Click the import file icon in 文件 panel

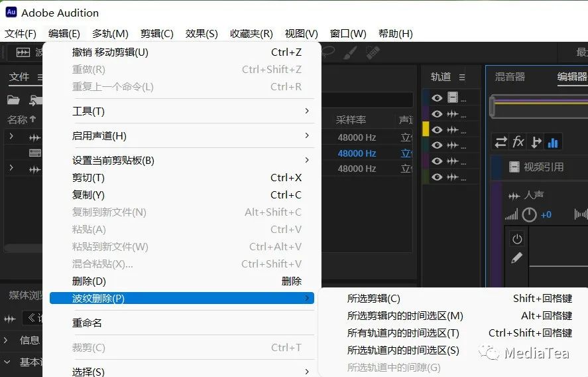(36, 100)
